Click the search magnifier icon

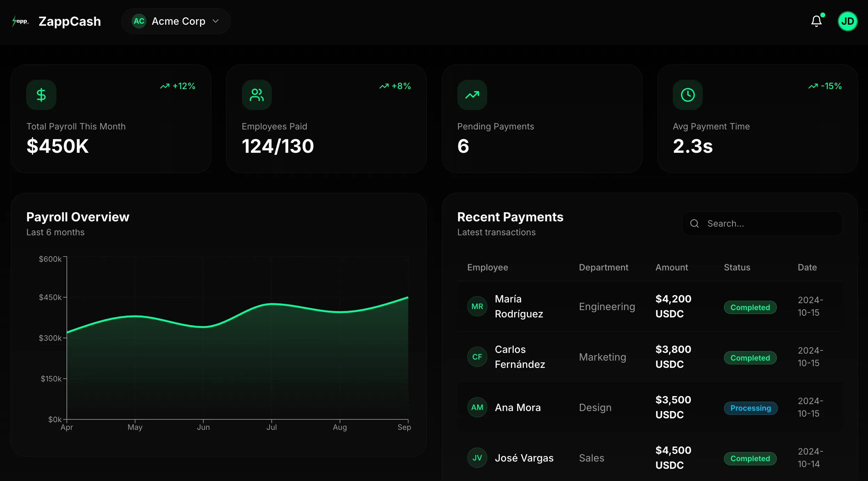[x=694, y=223]
